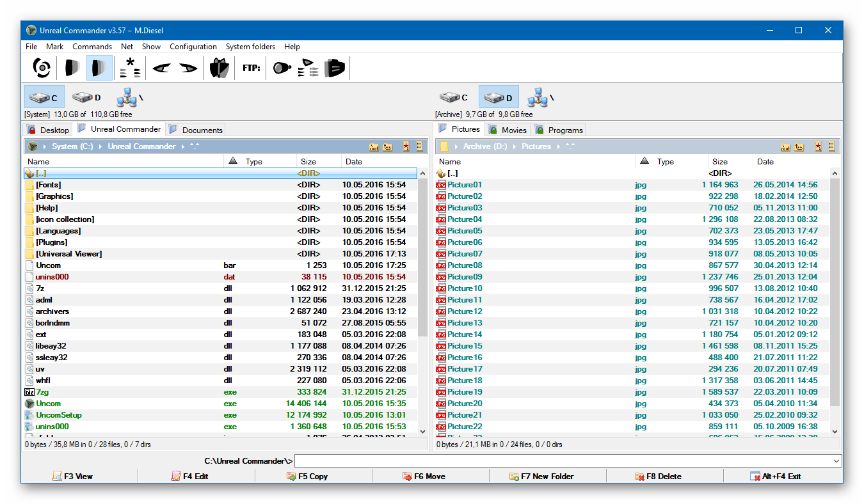The image size is (864, 504).
Task: Open favorites star icon in right path bar
Action: [819, 146]
